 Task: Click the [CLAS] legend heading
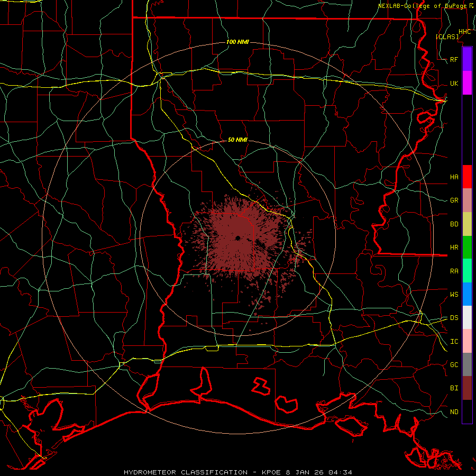tap(447, 36)
